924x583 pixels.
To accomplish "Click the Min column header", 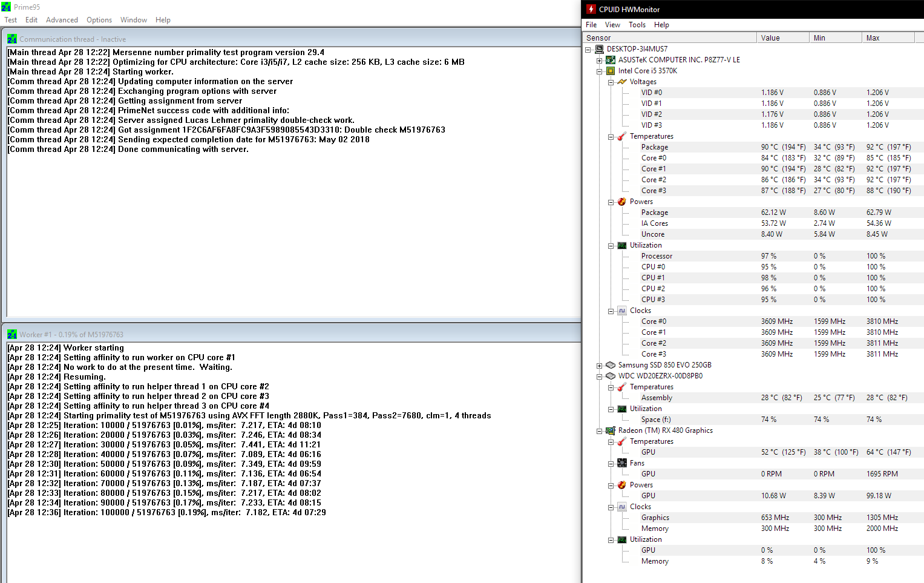I will (835, 38).
